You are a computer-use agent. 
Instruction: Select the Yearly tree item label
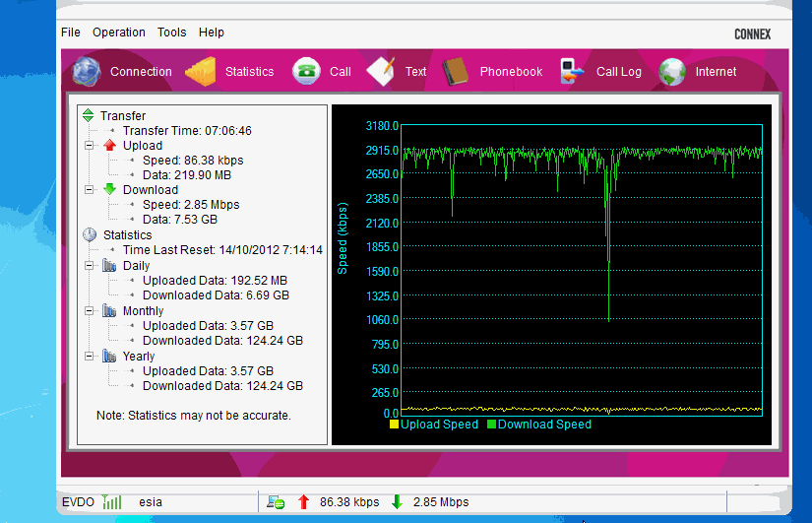pyautogui.click(x=138, y=357)
